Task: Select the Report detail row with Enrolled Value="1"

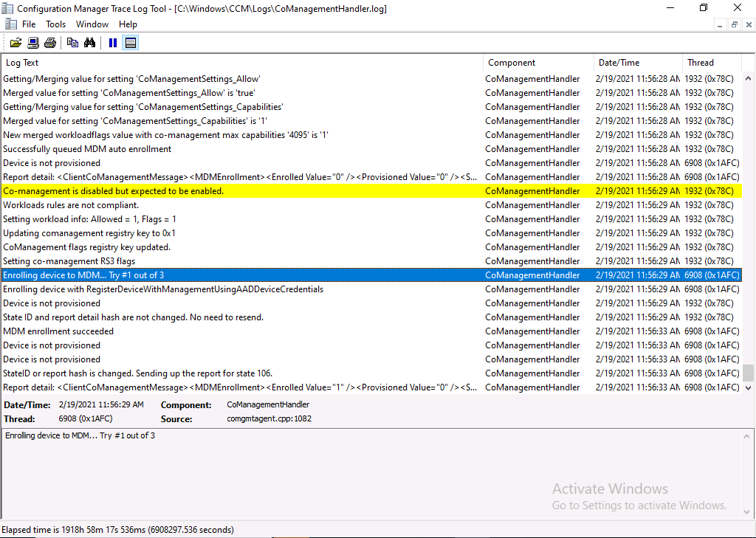Action: point(371,387)
